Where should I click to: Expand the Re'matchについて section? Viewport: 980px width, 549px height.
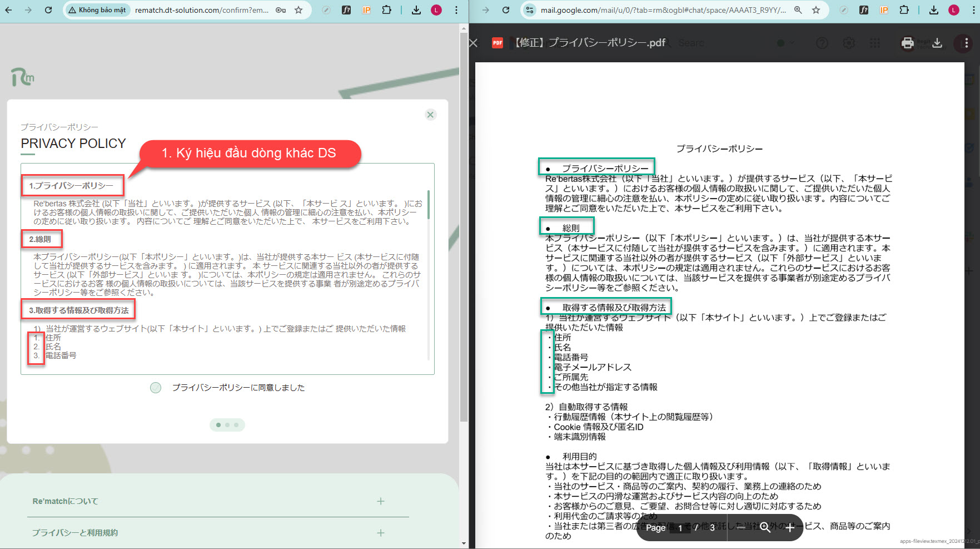click(381, 501)
